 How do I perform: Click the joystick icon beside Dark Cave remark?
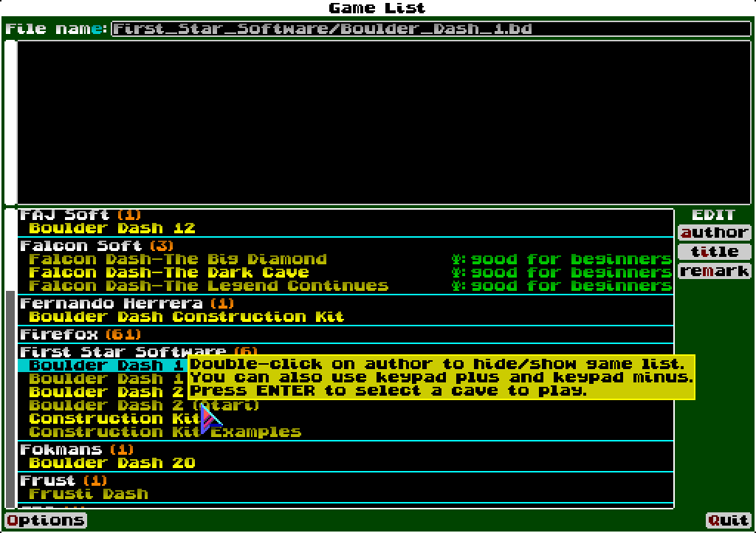pos(458,272)
